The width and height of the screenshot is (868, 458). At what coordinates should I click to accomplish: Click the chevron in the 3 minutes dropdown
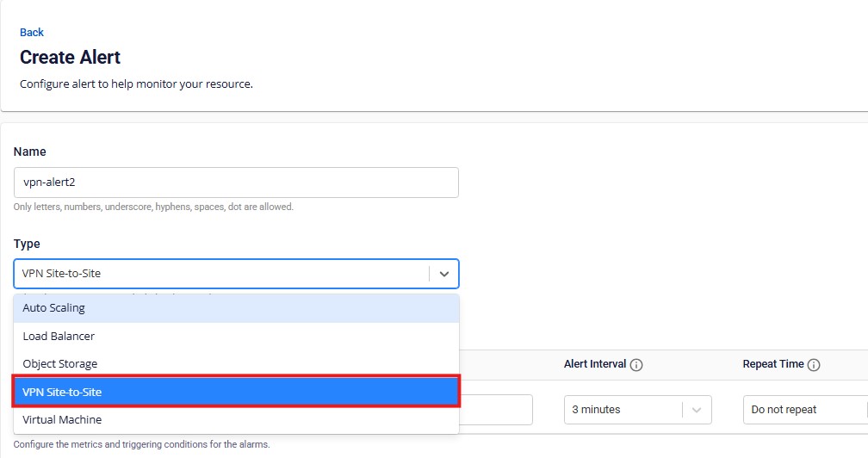coord(697,410)
